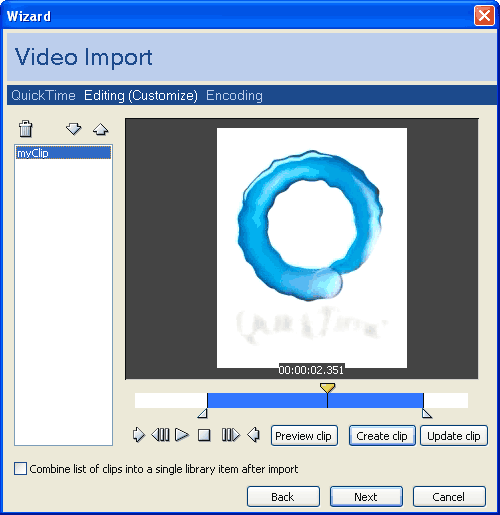The height and width of the screenshot is (515, 500).
Task: Click the Update clip button
Action: (454, 436)
